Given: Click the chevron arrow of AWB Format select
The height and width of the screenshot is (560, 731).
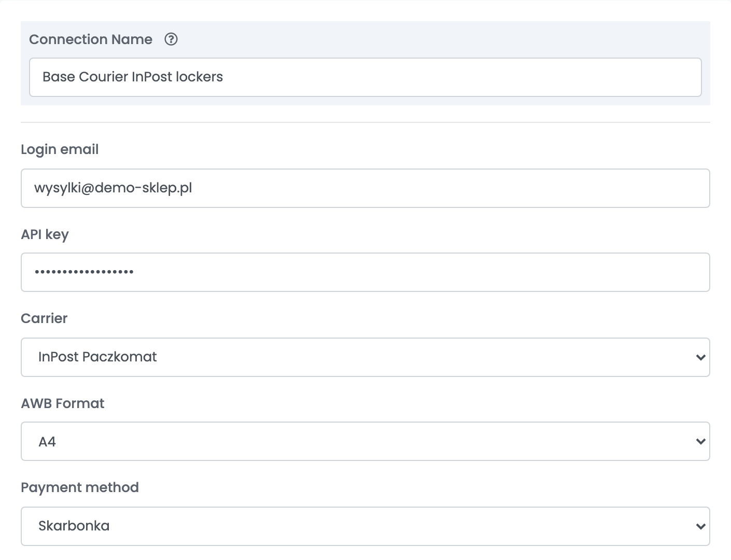Looking at the screenshot, I should (x=701, y=442).
